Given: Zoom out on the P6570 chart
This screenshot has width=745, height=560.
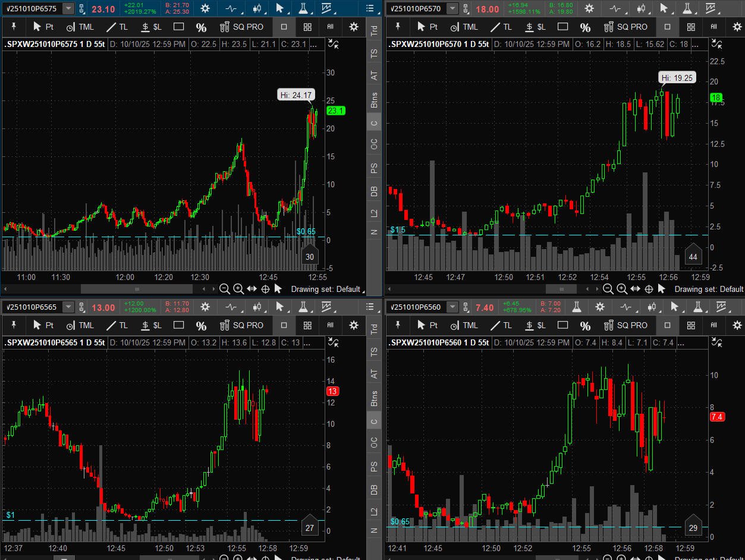Looking at the screenshot, I should click(x=608, y=289).
